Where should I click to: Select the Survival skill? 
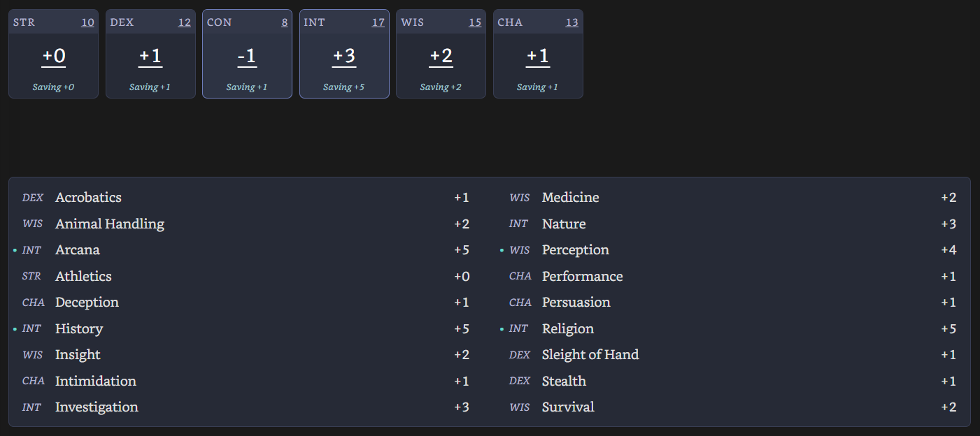pyautogui.click(x=567, y=407)
